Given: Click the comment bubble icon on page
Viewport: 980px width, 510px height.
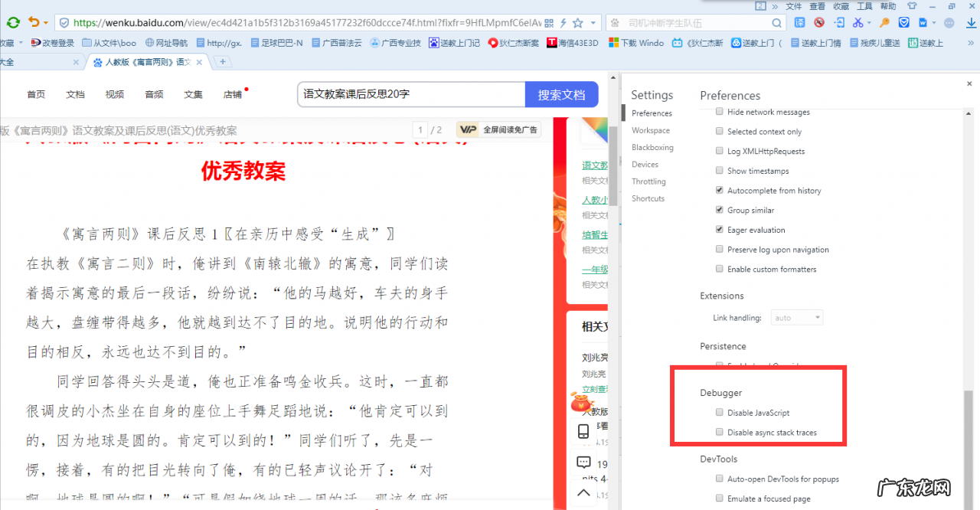Looking at the screenshot, I should (x=583, y=463).
